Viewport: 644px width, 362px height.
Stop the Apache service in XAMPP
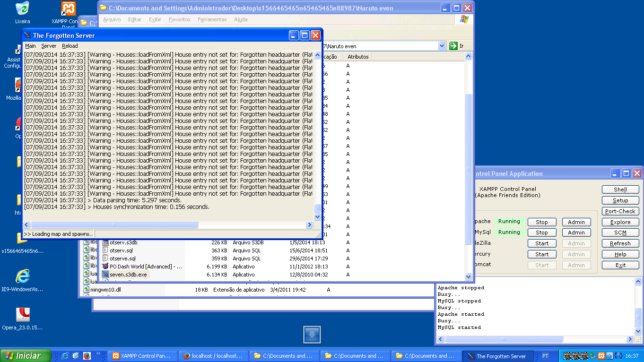click(542, 222)
